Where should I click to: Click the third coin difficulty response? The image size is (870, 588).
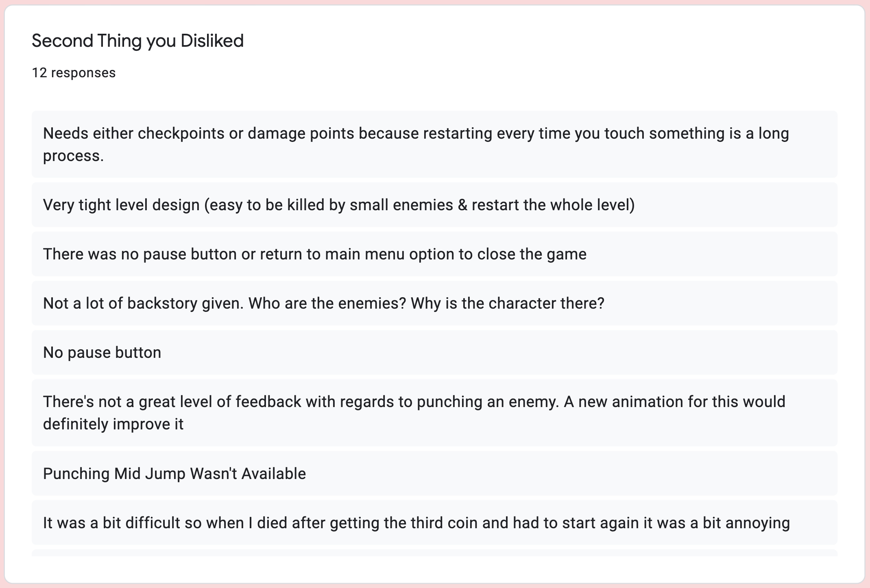pyautogui.click(x=434, y=523)
